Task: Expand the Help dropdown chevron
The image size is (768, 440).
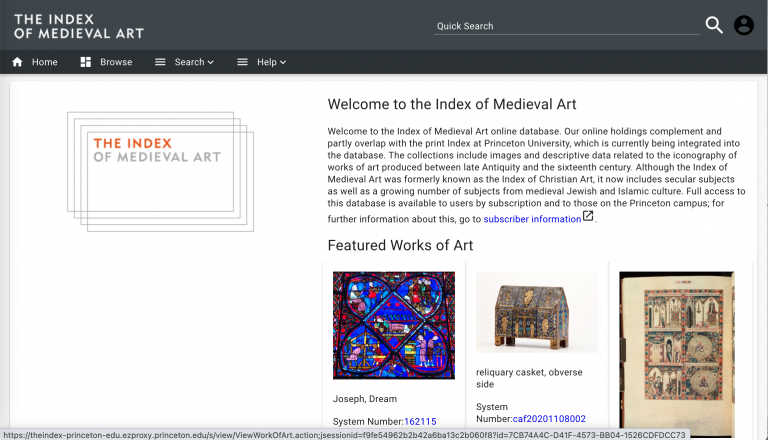Action: [283, 62]
